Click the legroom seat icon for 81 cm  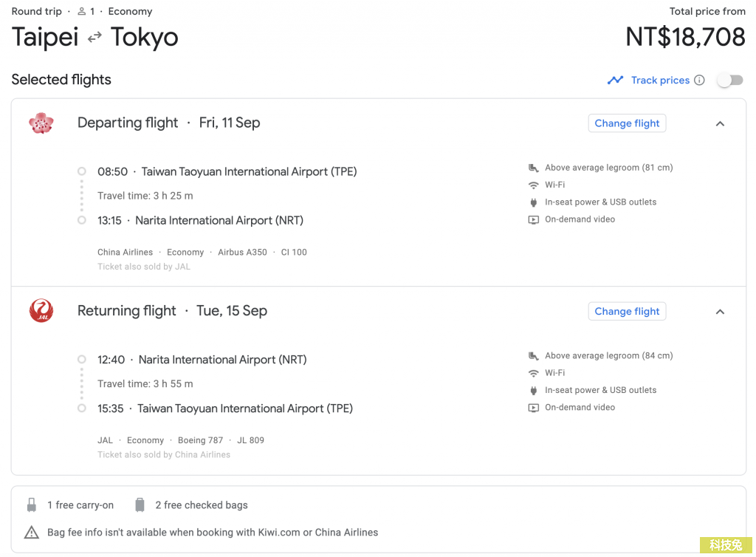533,168
